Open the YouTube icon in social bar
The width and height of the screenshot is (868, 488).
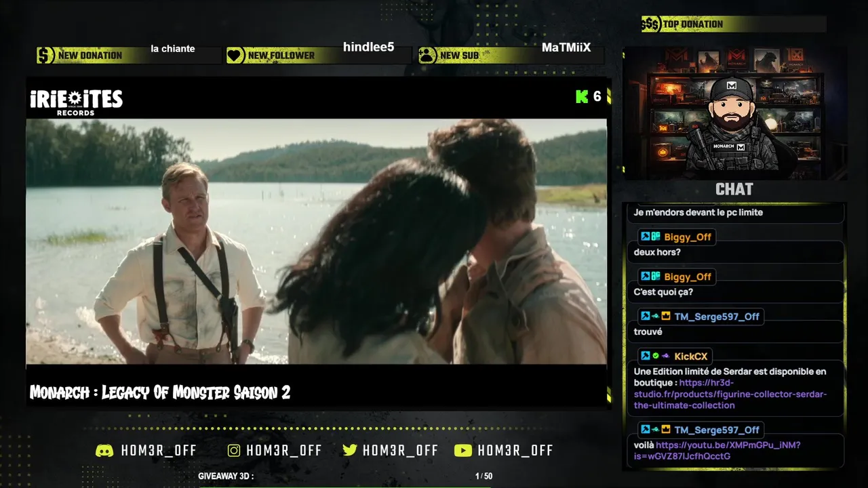point(463,451)
